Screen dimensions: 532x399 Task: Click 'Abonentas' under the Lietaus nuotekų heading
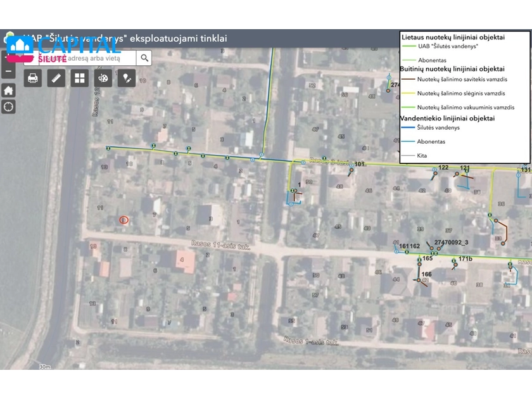[432, 60]
